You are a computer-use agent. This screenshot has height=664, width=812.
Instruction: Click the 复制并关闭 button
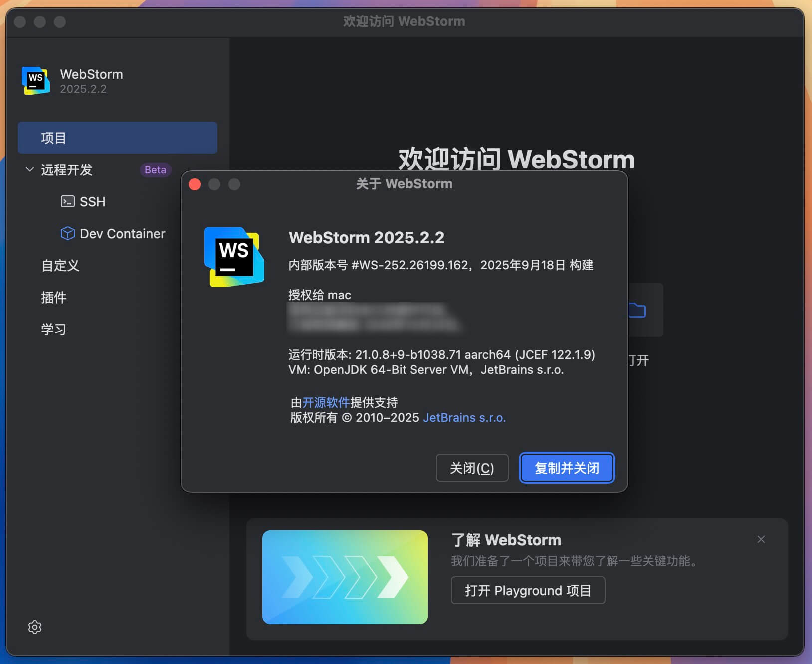(567, 468)
